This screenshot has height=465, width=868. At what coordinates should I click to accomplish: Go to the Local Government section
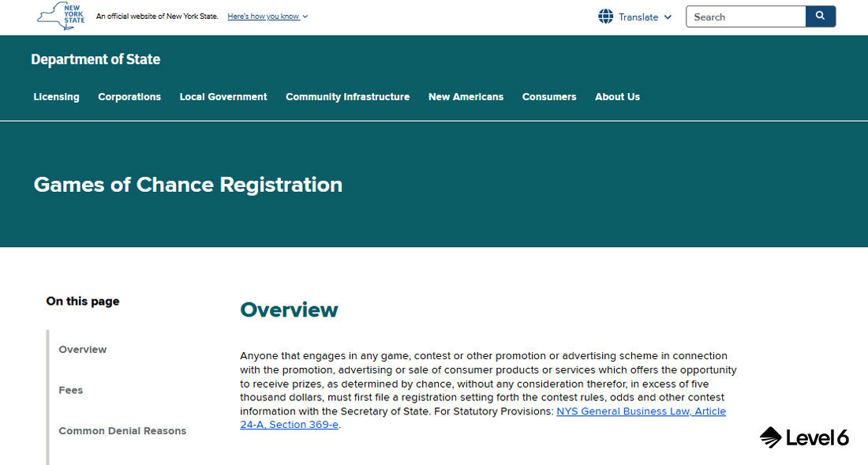223,97
